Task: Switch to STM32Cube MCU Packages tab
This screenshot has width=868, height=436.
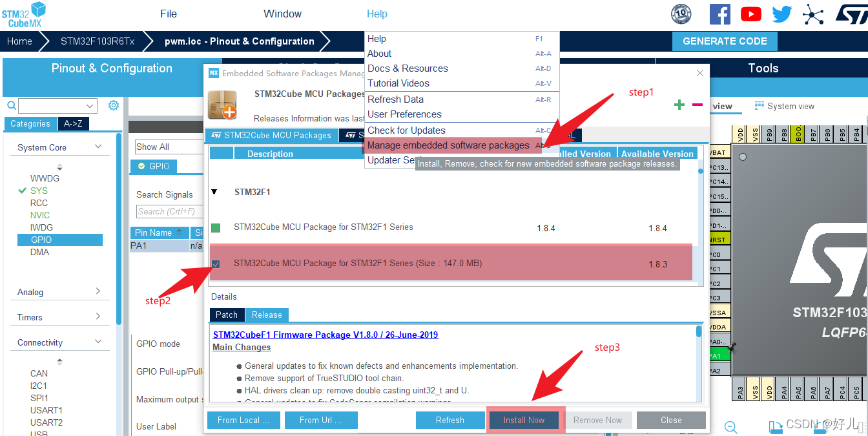Action: pos(271,135)
